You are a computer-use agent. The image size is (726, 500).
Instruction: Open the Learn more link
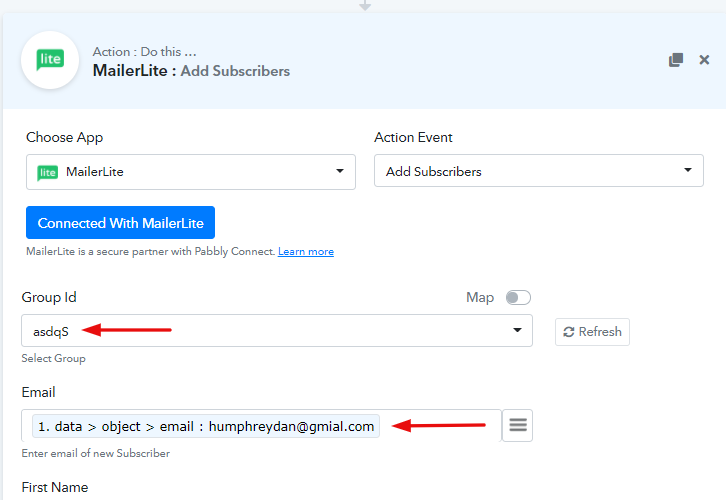click(x=306, y=251)
